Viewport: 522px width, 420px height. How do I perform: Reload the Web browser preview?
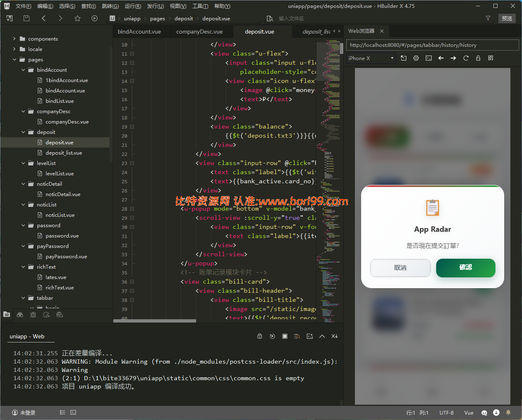tap(466, 58)
